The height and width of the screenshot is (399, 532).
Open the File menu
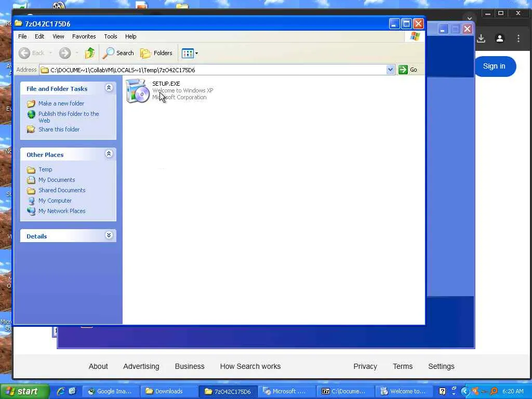click(x=22, y=36)
